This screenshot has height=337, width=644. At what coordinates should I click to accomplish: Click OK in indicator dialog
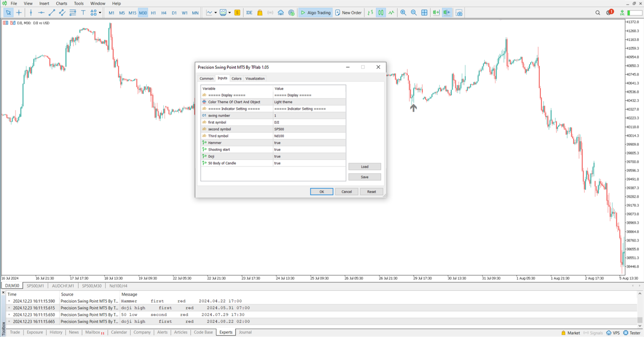pyautogui.click(x=322, y=192)
